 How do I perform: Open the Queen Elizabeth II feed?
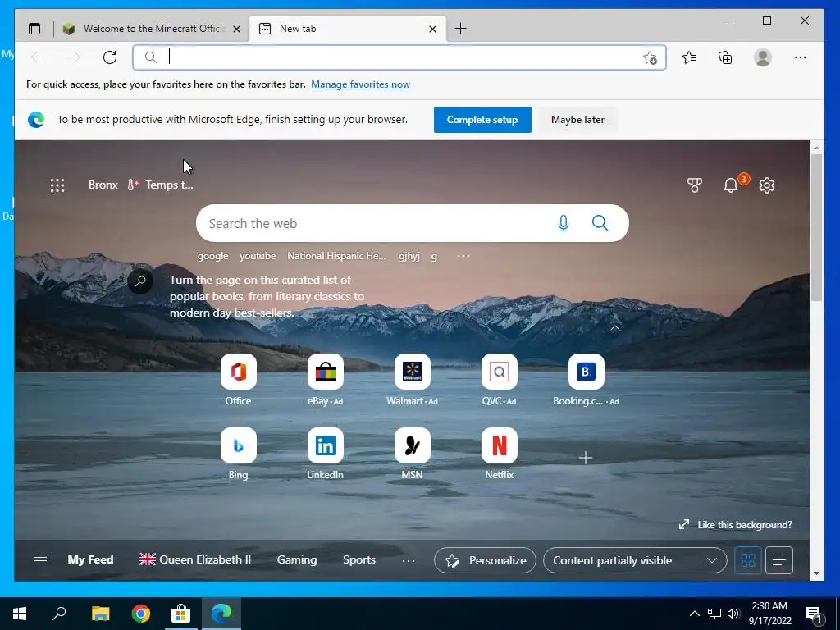coord(195,559)
